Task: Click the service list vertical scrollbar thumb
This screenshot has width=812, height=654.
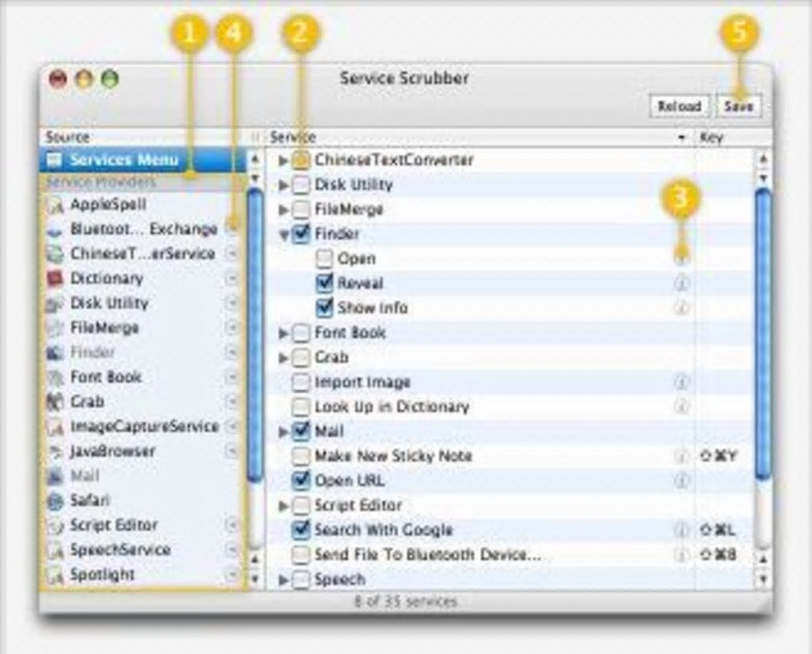Action: [763, 333]
